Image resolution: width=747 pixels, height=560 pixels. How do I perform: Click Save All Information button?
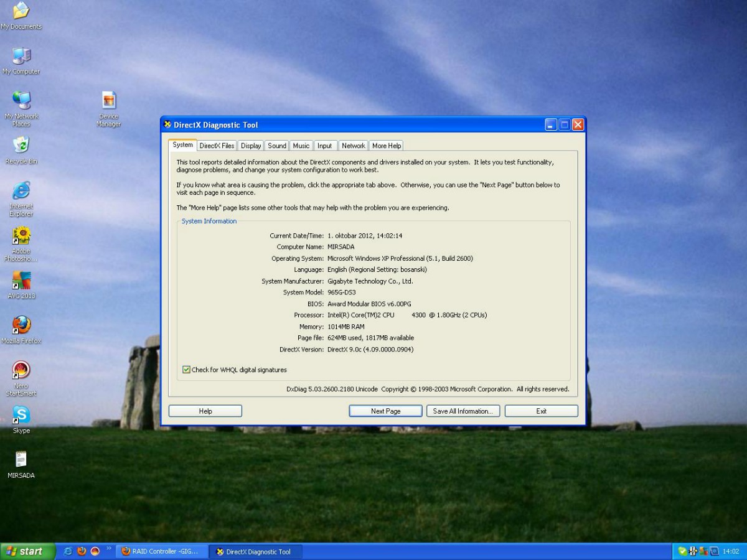[463, 411]
